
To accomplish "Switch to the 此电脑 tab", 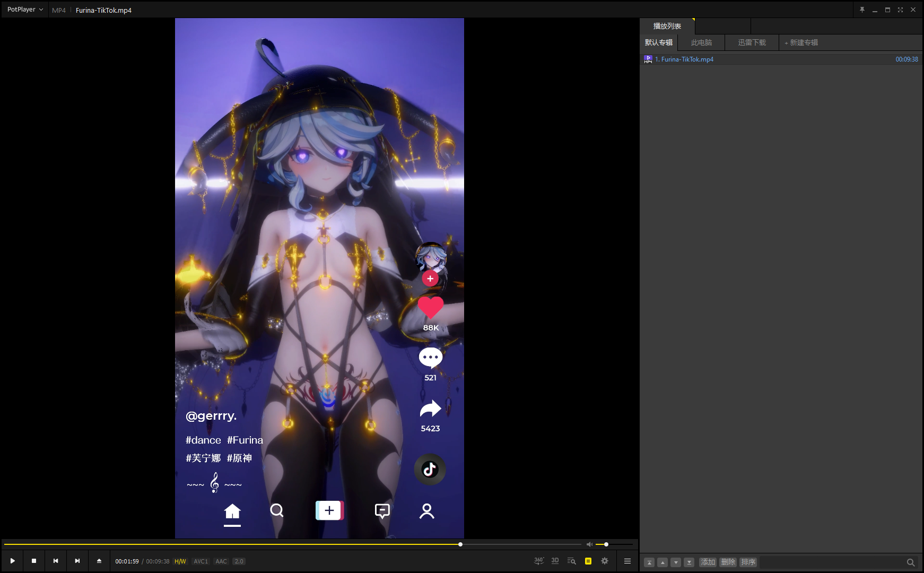I will click(x=701, y=42).
